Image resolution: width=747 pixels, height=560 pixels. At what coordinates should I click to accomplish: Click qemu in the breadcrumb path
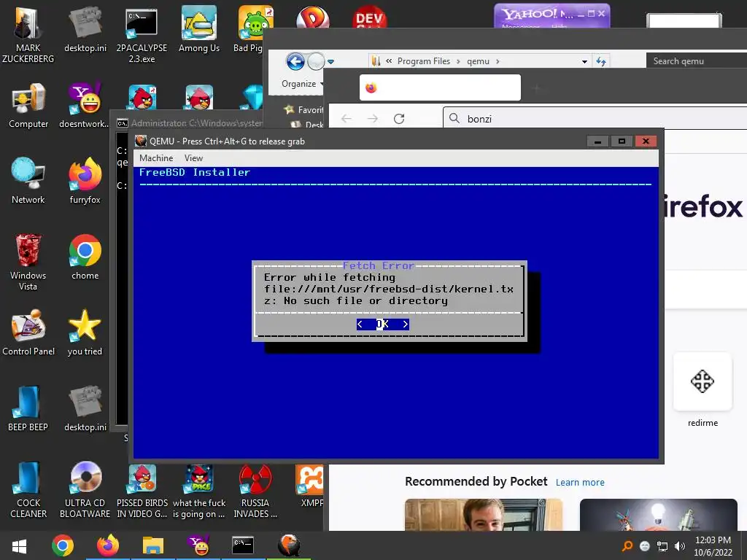[x=478, y=61]
